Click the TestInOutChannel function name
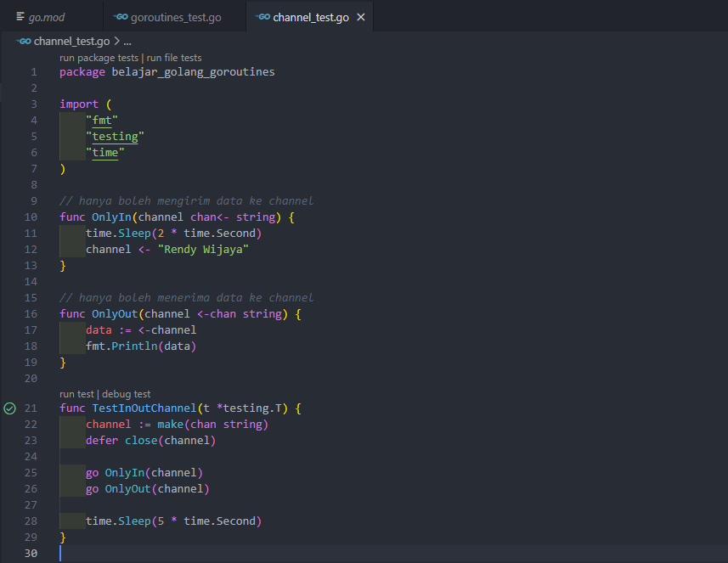Viewport: 728px width, 563px height. 144,408
